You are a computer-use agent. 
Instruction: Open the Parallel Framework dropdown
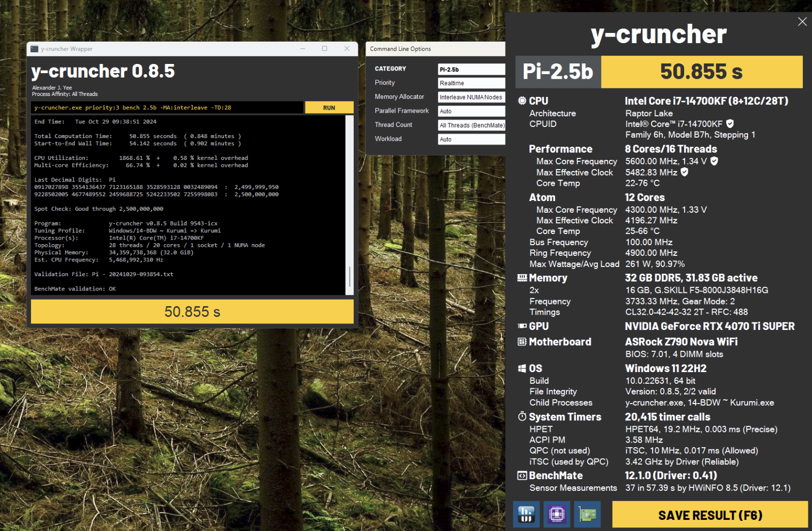(471, 111)
